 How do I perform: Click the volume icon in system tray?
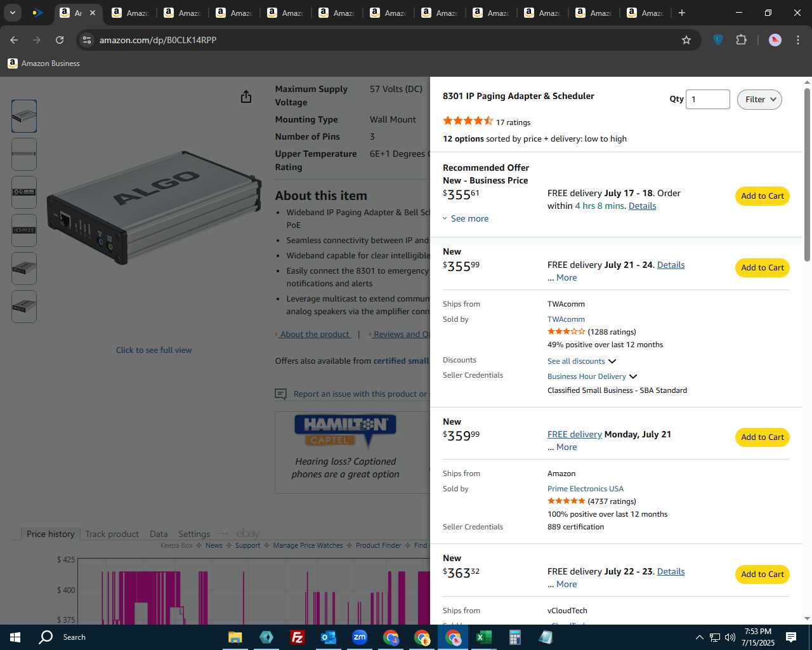pos(730,637)
